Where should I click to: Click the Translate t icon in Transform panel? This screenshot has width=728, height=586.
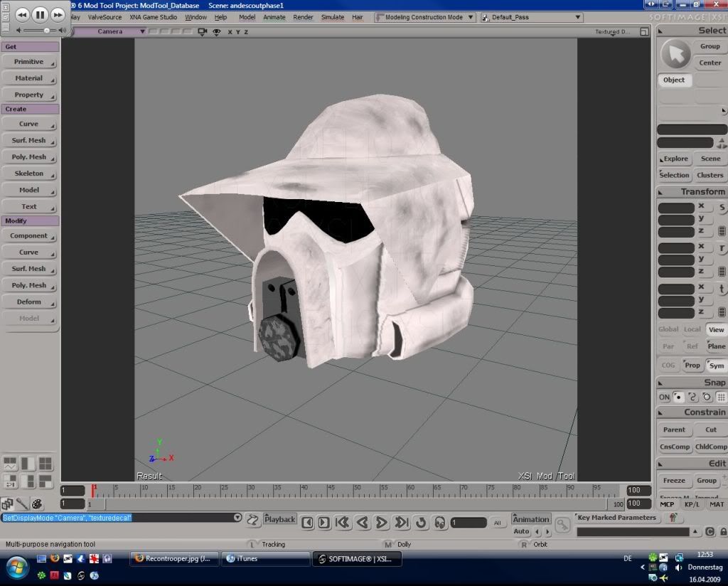point(722,289)
